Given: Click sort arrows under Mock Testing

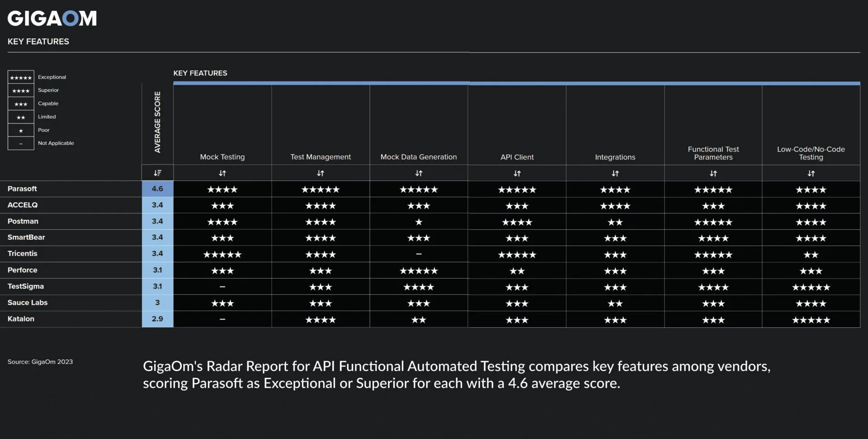Looking at the screenshot, I should click(x=222, y=173).
